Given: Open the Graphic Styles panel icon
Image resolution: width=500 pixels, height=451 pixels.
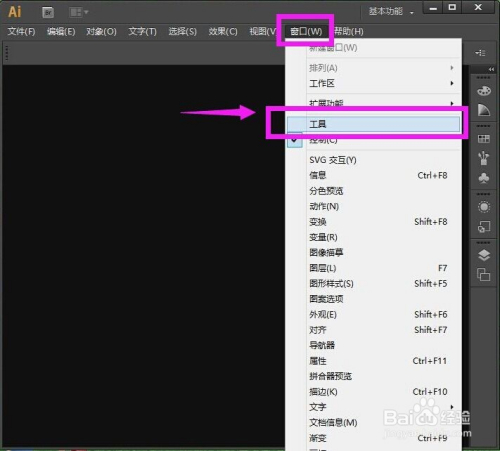Looking at the screenshot, I should (484, 227).
